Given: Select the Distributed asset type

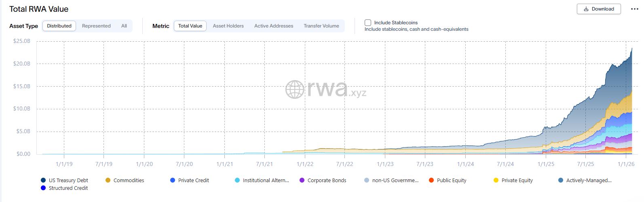Looking at the screenshot, I should pyautogui.click(x=59, y=26).
